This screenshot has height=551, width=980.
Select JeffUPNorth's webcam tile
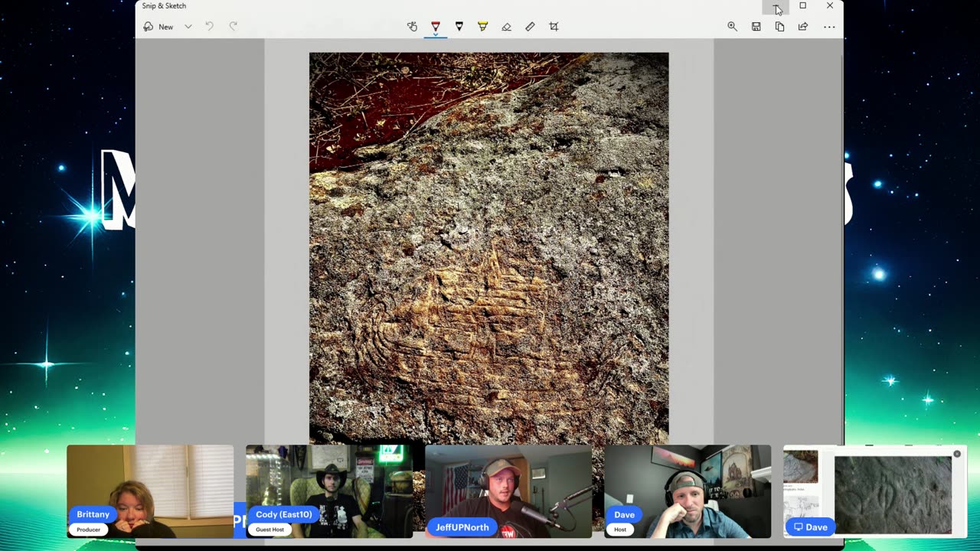pyautogui.click(x=508, y=491)
